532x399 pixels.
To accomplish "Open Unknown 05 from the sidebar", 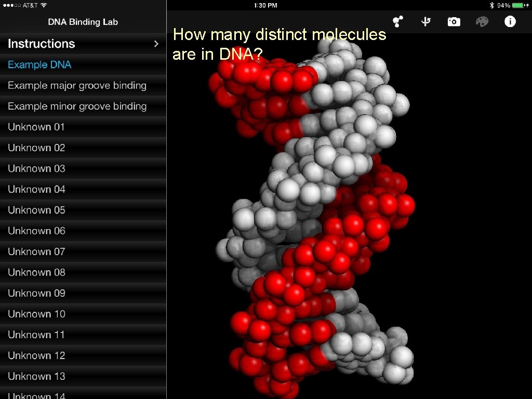I will click(x=36, y=210).
